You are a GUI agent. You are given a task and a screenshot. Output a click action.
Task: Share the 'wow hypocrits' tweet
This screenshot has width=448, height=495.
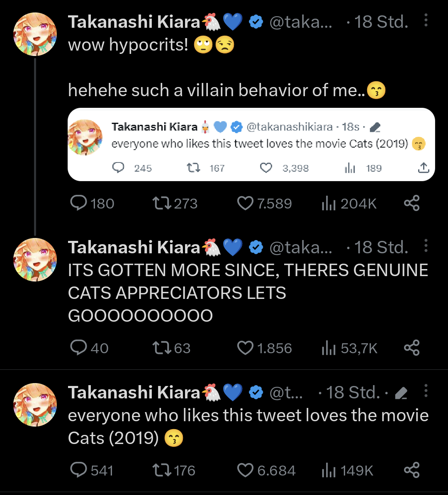point(411,203)
